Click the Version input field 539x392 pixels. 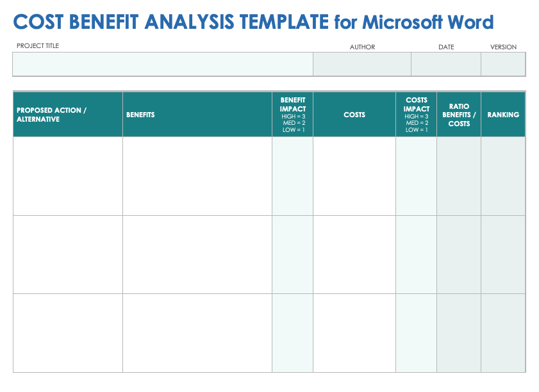click(x=503, y=65)
